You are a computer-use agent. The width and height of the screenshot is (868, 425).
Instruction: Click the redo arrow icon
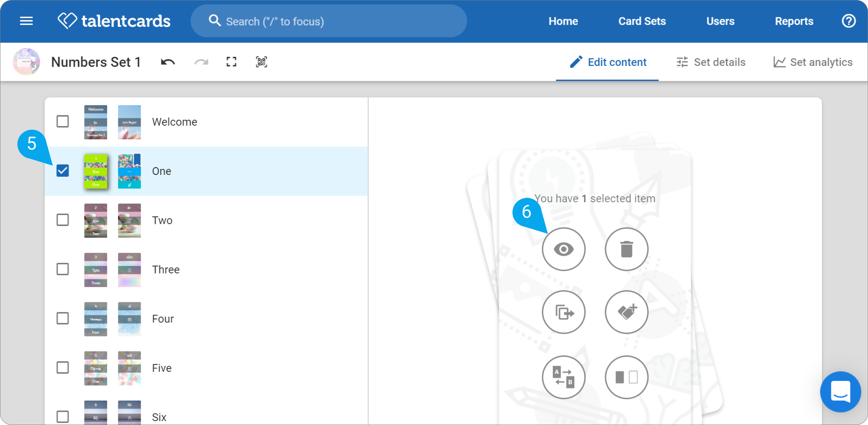point(201,62)
